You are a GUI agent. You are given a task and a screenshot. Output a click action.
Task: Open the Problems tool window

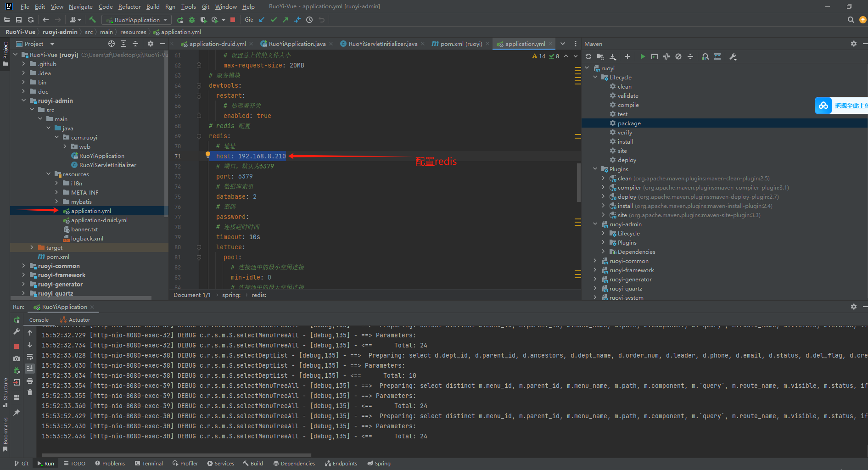coord(110,464)
